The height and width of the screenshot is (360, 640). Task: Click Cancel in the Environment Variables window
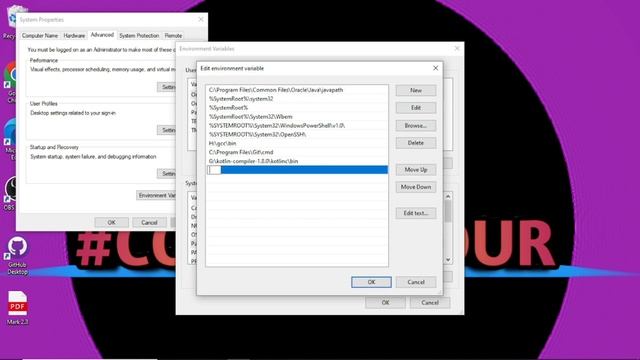click(430, 302)
